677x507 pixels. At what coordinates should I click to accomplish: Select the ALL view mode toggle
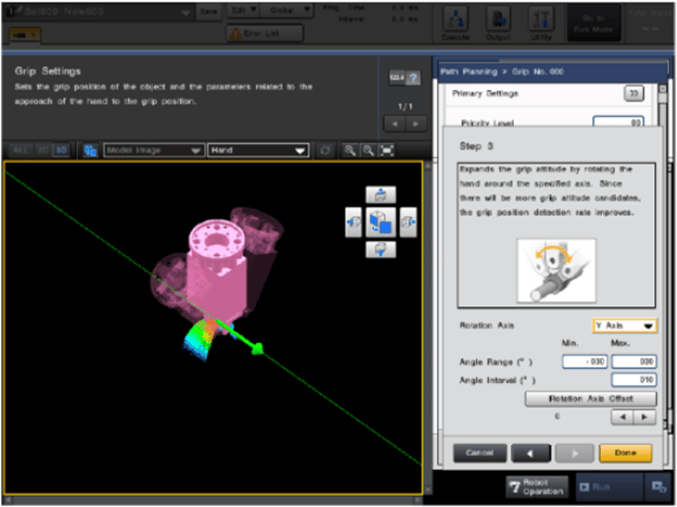(19, 150)
